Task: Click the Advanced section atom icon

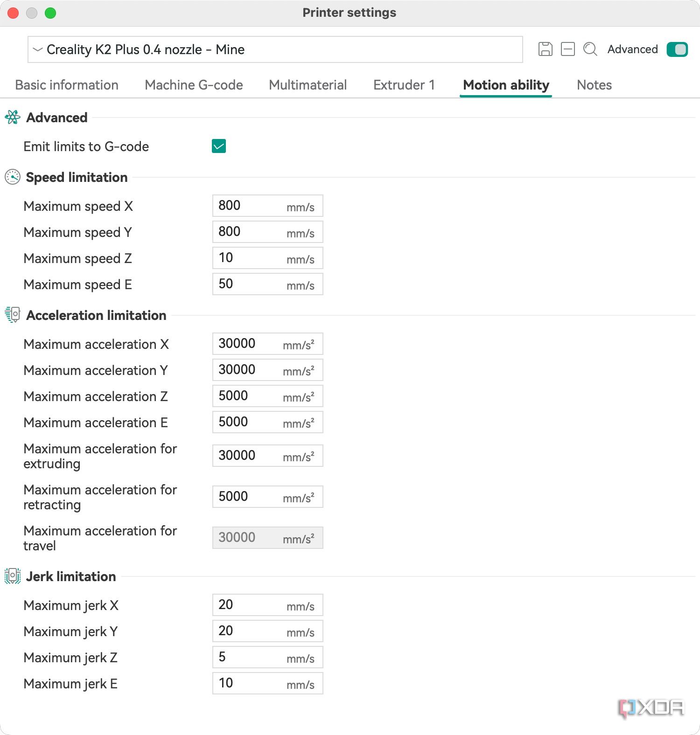Action: tap(13, 117)
